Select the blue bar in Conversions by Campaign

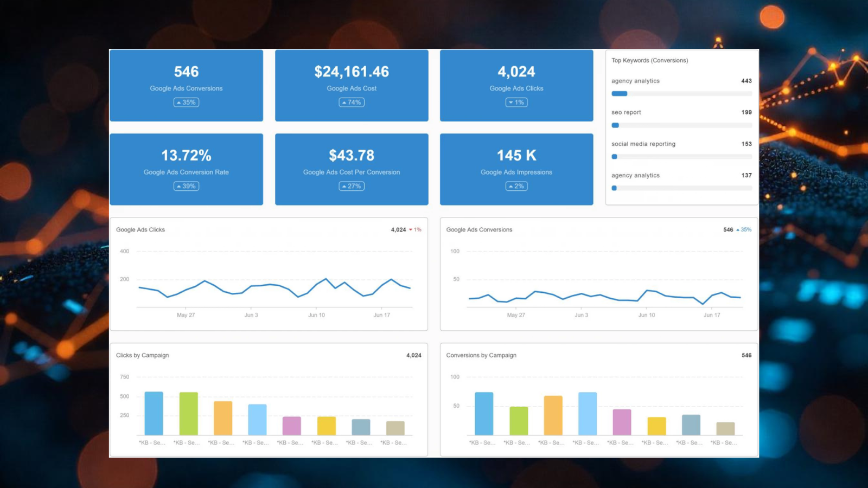(484, 414)
